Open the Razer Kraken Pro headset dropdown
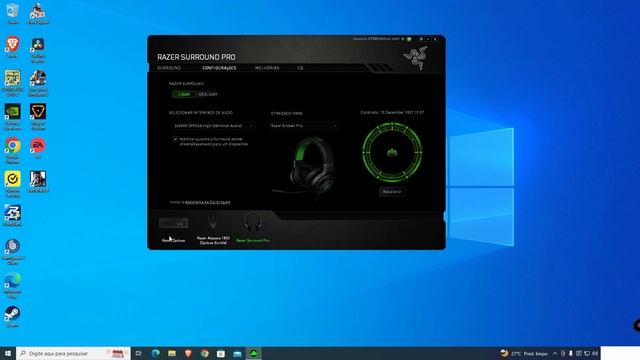 click(x=304, y=126)
